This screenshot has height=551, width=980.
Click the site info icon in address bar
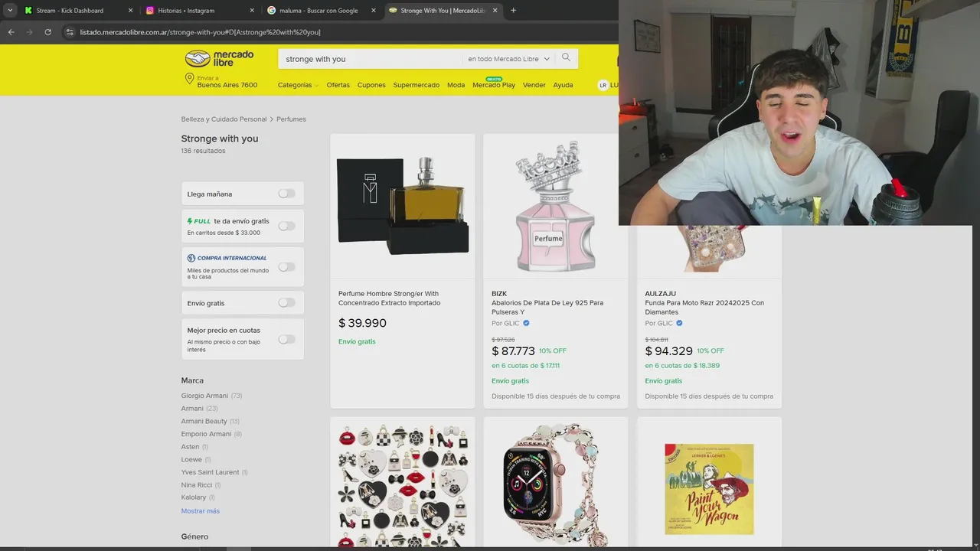(70, 32)
